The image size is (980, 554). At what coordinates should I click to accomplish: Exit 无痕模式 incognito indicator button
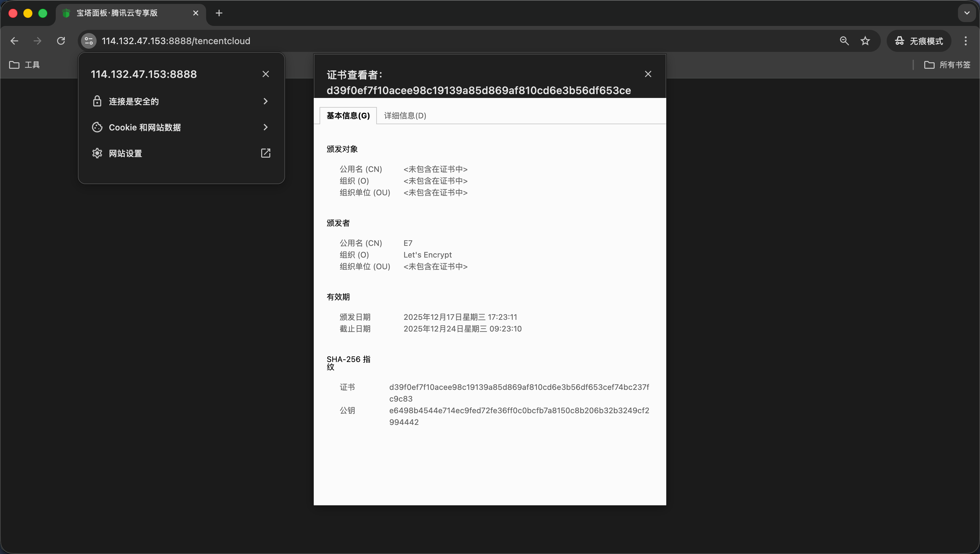coord(919,41)
